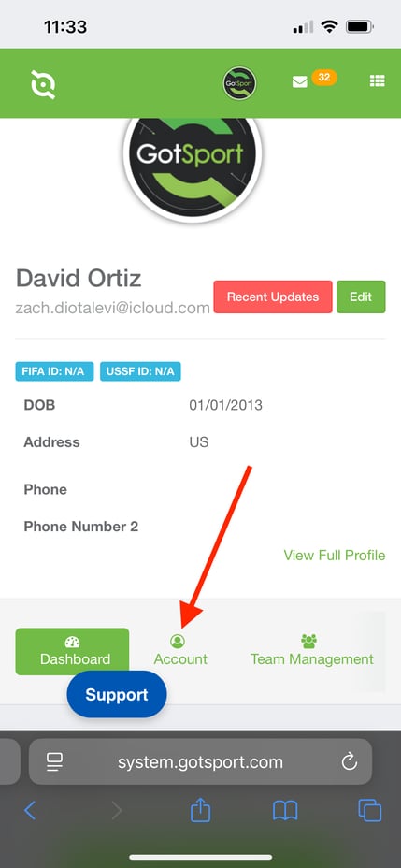Open the blue Support chat button
This screenshot has width=401, height=868.
(117, 695)
